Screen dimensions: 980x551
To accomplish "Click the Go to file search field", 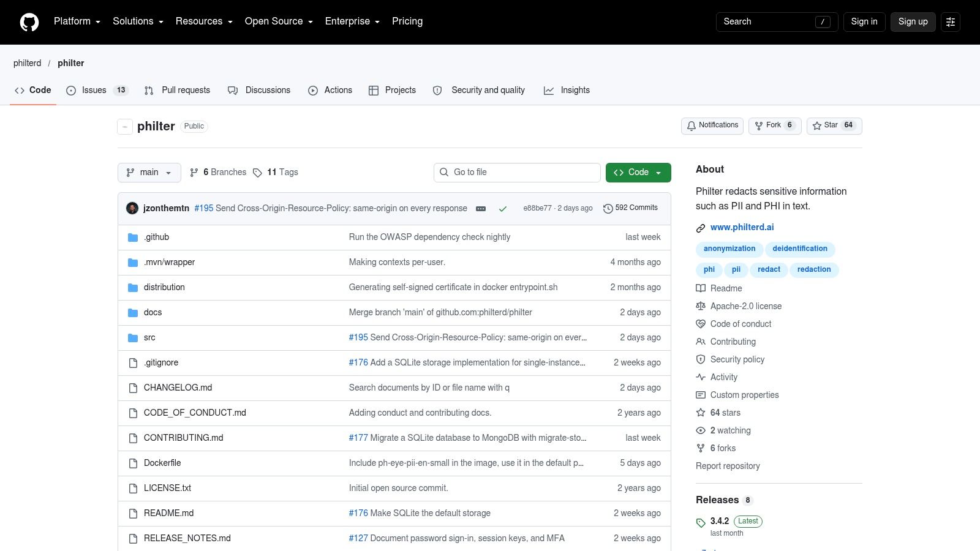I will 517,173.
